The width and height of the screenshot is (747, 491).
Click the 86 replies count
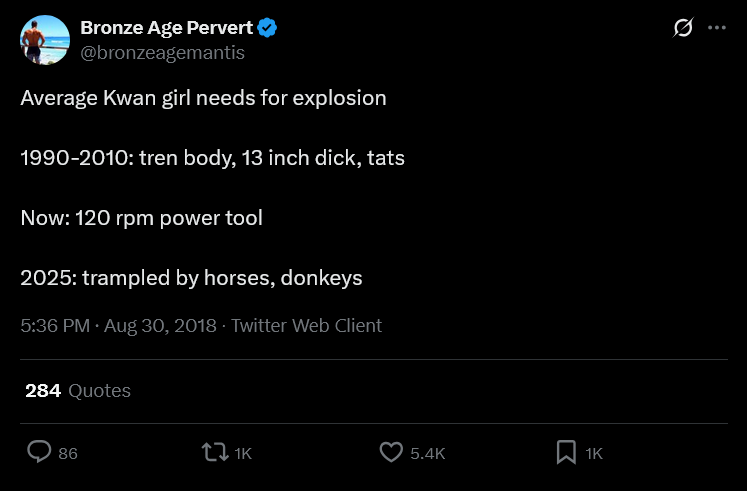(x=68, y=453)
